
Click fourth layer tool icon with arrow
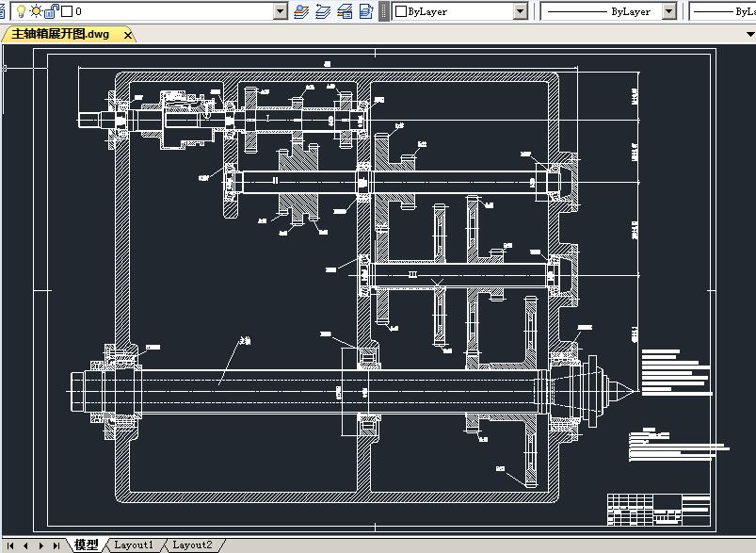[x=366, y=11]
